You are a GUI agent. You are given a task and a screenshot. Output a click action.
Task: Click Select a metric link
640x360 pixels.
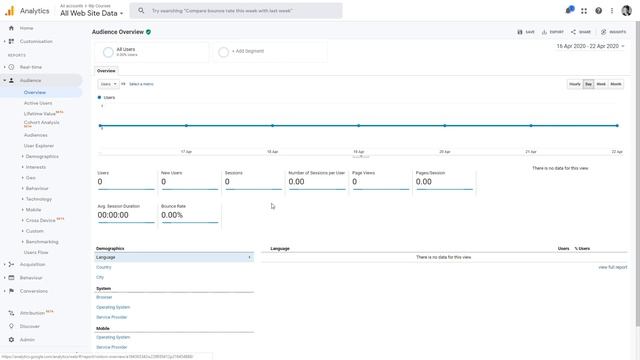(x=141, y=84)
